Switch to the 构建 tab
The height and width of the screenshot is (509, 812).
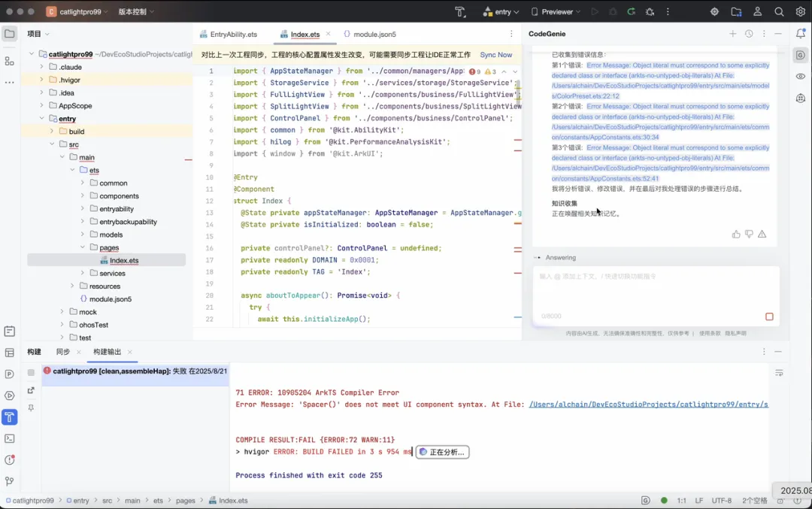coord(34,352)
